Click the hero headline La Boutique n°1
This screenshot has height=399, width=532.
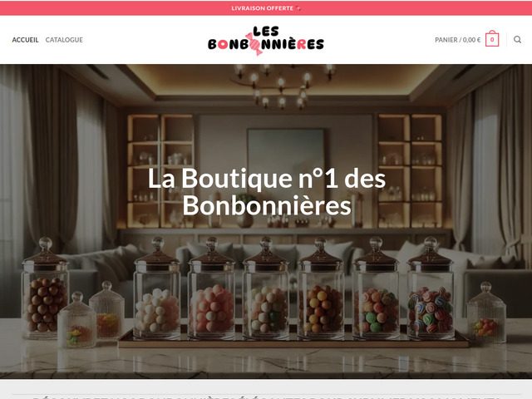pyautogui.click(x=267, y=192)
